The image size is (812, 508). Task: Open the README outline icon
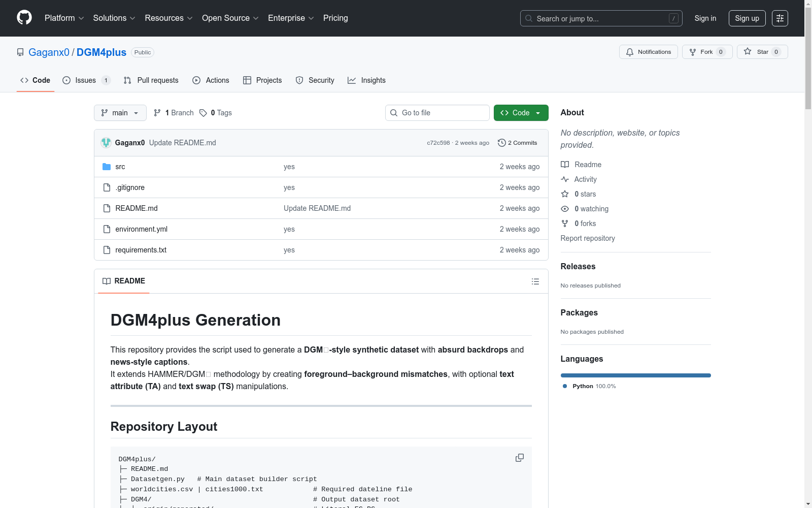point(535,281)
